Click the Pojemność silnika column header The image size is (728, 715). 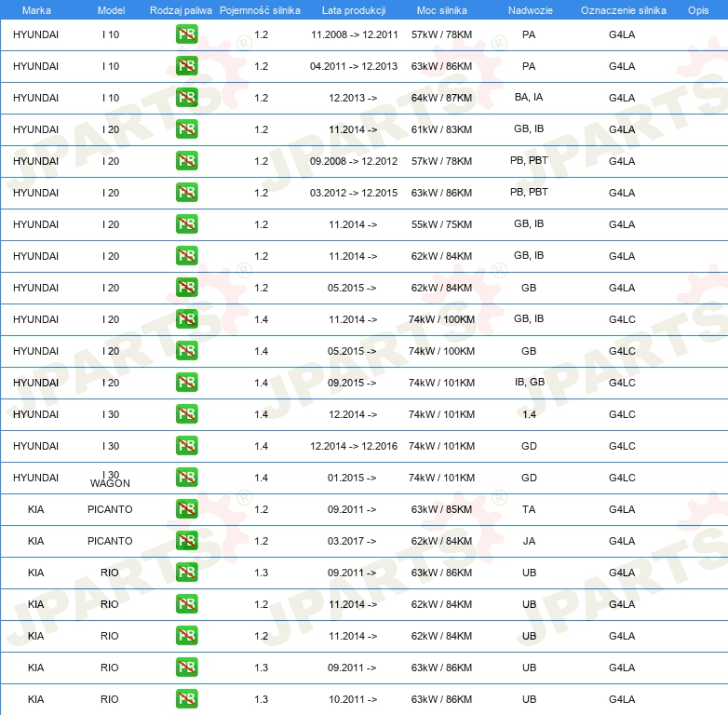260,10
